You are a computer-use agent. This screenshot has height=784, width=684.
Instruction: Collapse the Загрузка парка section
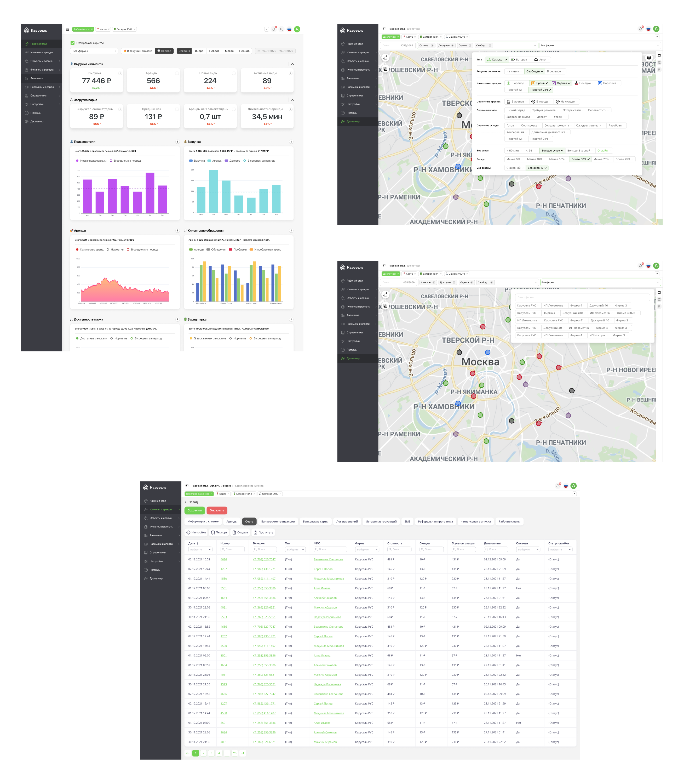(292, 100)
